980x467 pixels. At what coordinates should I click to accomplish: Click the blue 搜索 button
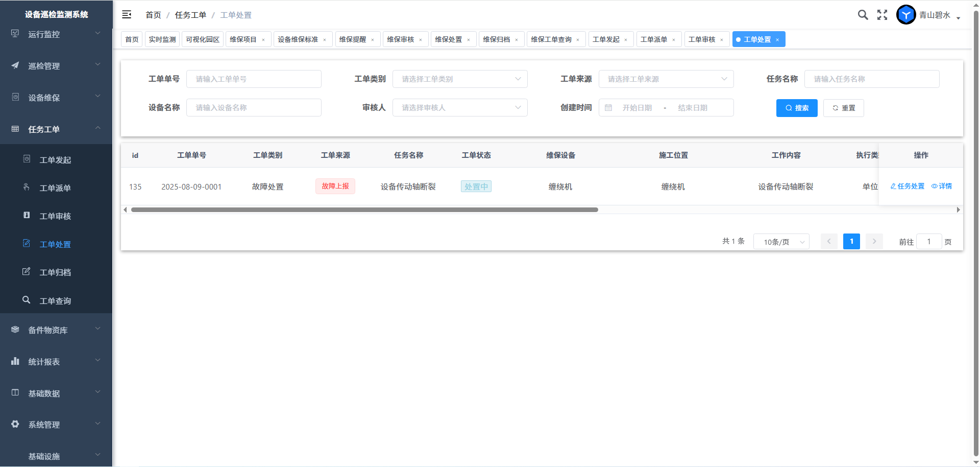pos(796,108)
